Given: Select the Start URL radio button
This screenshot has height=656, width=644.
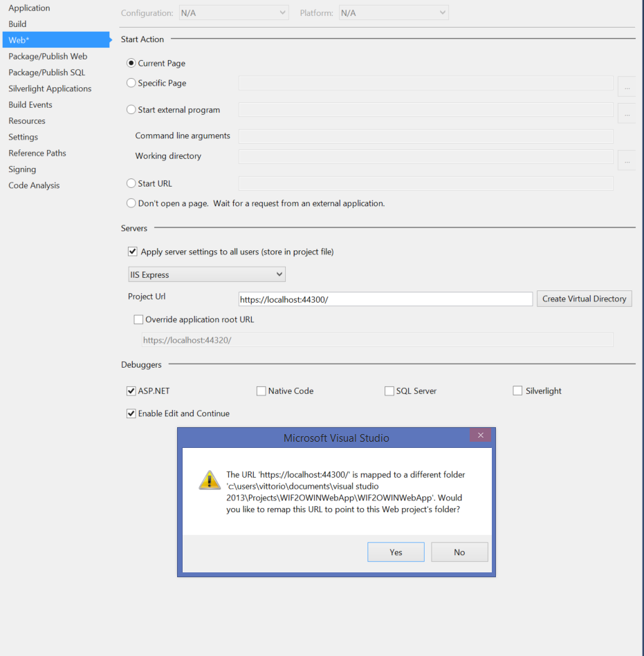Looking at the screenshot, I should [131, 183].
